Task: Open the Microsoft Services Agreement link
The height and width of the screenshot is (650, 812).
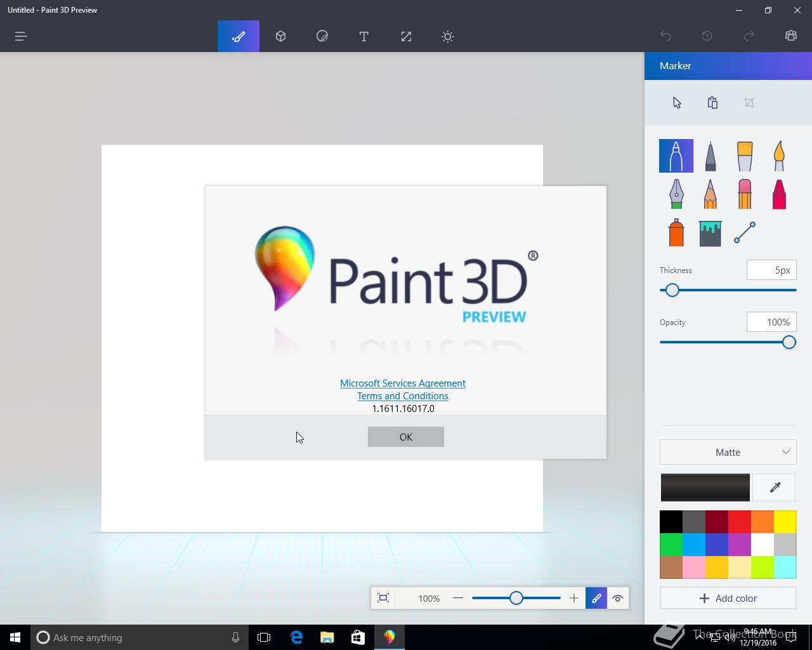Action: point(403,383)
